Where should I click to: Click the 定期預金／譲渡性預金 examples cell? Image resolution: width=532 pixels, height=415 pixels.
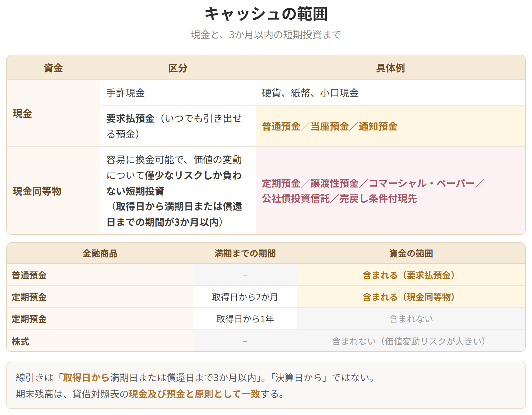tap(390, 191)
